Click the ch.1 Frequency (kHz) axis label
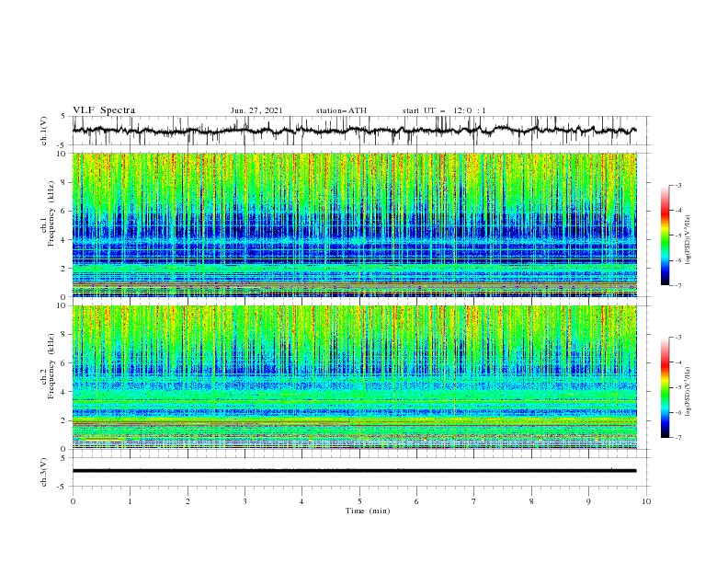 click(x=48, y=212)
